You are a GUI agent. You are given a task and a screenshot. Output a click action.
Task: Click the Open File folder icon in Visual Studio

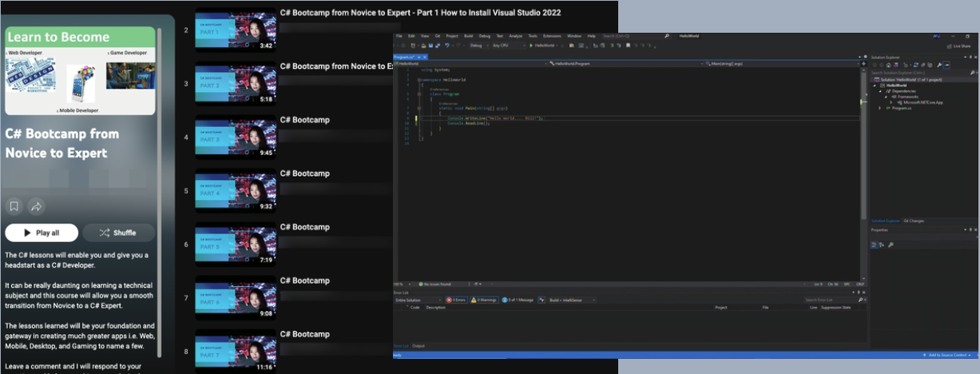point(423,46)
